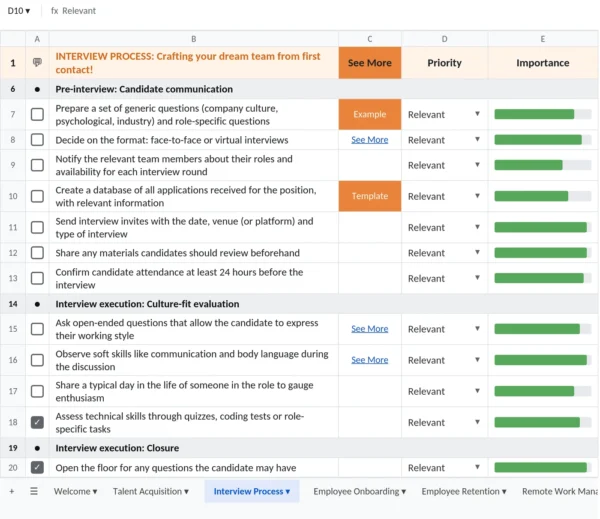Select column D header
The image size is (600, 519).
pyautogui.click(x=444, y=39)
